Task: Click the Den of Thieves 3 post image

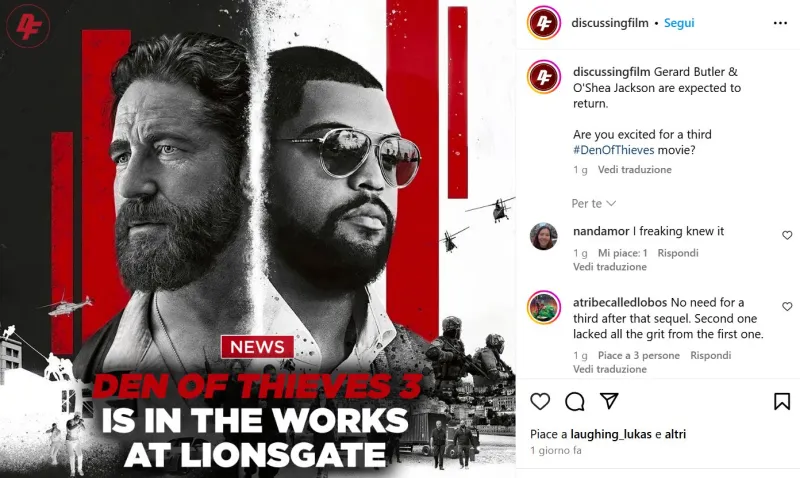Action: (x=258, y=239)
